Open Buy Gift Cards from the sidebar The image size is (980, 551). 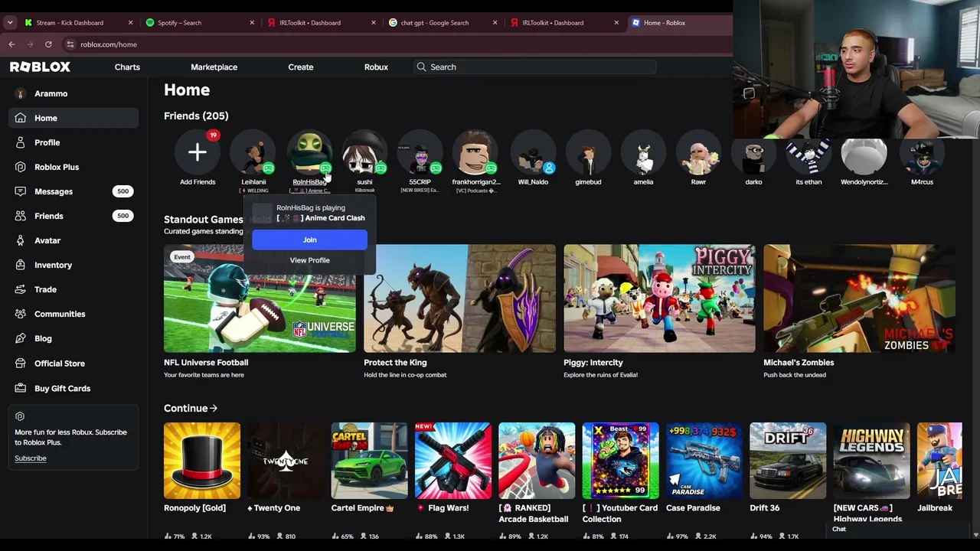[x=62, y=388]
